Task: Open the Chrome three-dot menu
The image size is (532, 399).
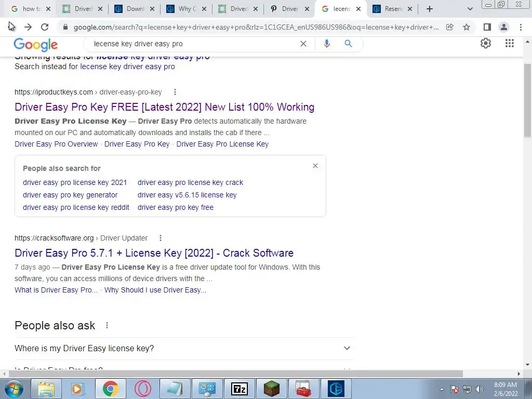Action: [521, 27]
